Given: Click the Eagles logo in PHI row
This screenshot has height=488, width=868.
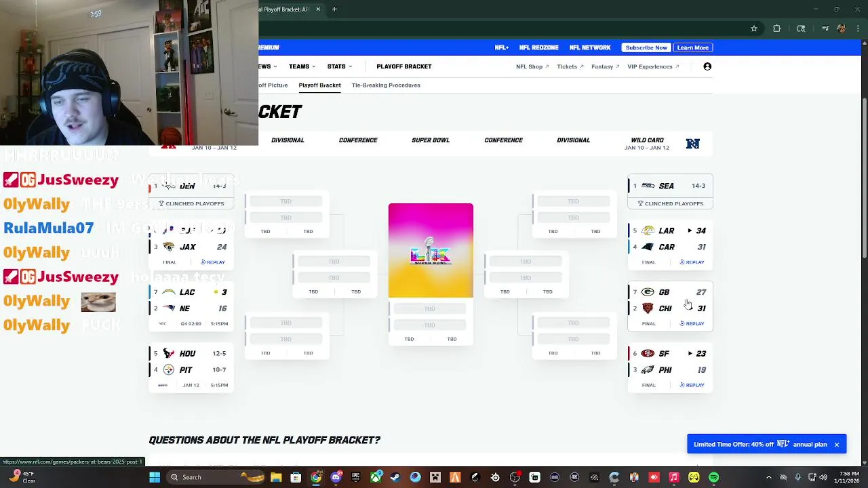Looking at the screenshot, I should click(x=648, y=370).
